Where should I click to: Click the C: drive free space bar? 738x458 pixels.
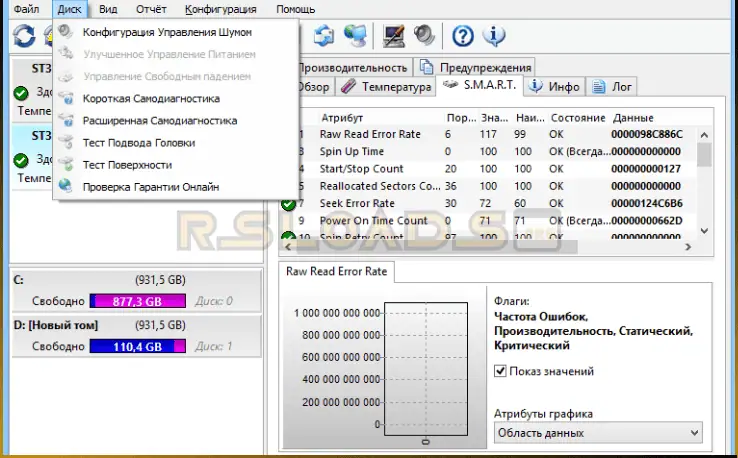click(x=137, y=301)
